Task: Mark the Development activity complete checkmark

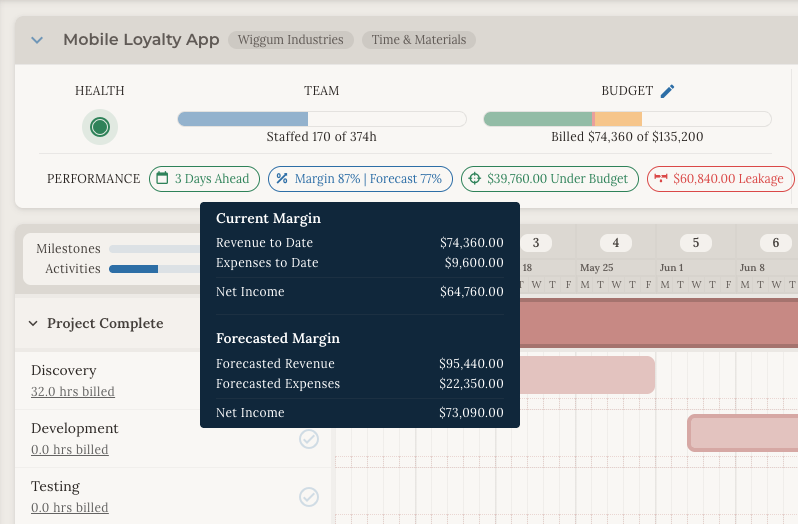Action: coord(309,439)
